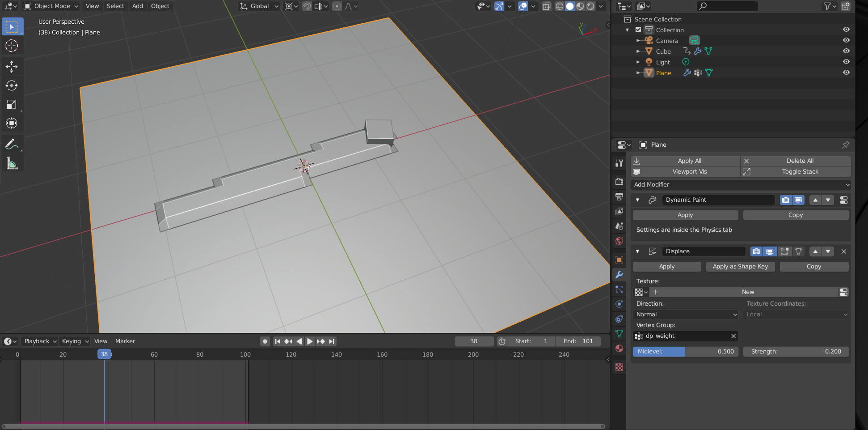868x430 pixels.
Task: Hide the Cube object in outliner
Action: [846, 51]
